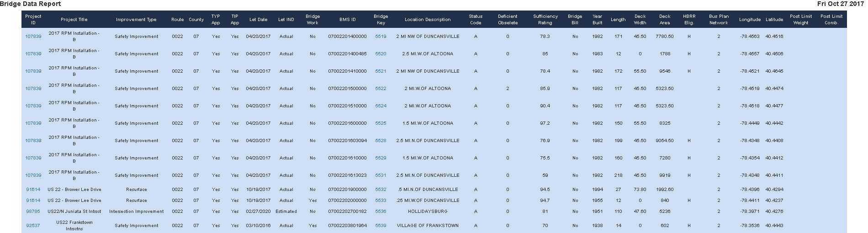868x233 pixels.
Task: Open bridge key 5525 details
Action: click(x=381, y=123)
